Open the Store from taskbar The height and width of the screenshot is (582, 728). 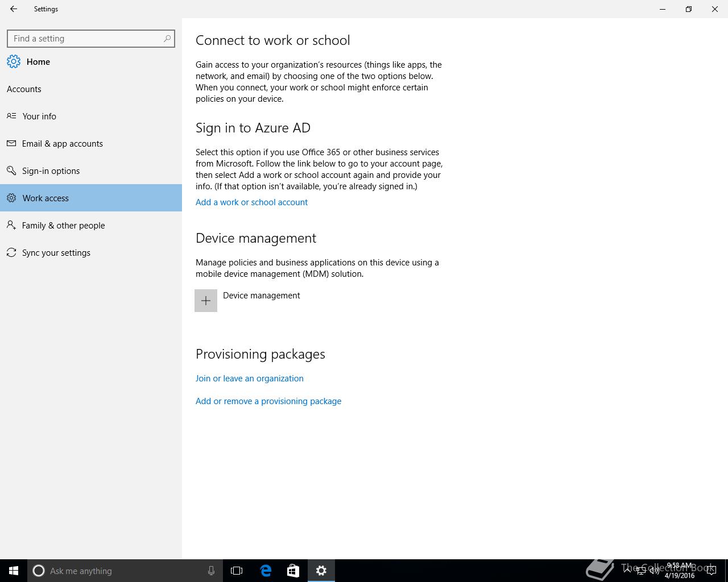(293, 571)
